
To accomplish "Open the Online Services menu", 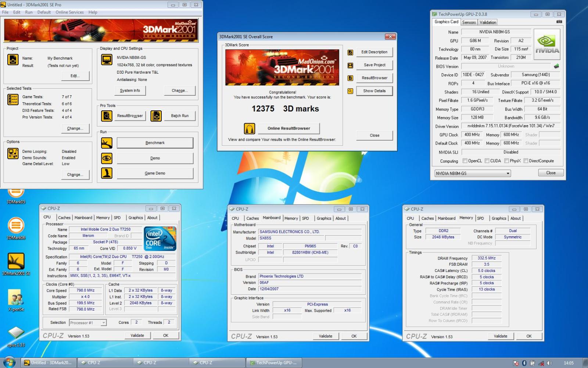I will (69, 12).
